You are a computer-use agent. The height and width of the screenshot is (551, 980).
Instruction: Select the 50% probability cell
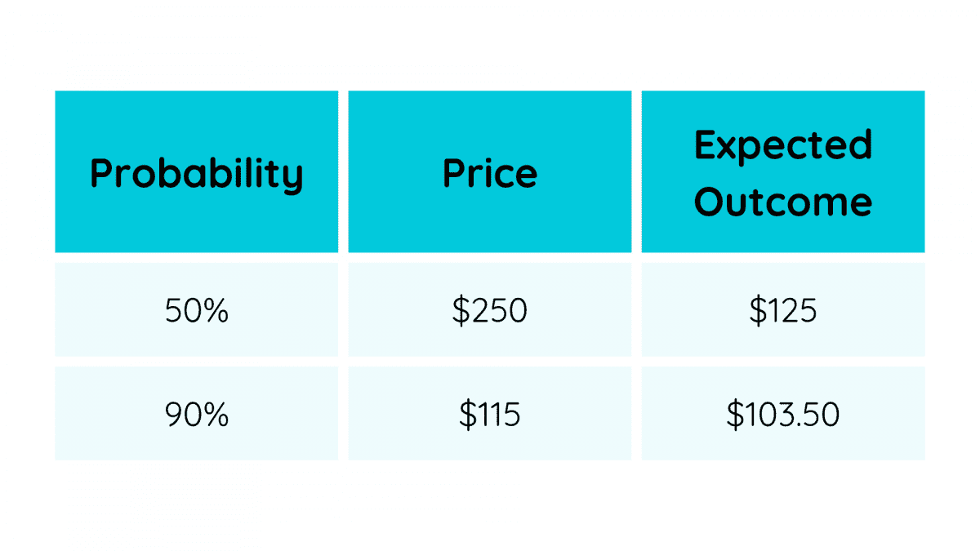point(196,311)
